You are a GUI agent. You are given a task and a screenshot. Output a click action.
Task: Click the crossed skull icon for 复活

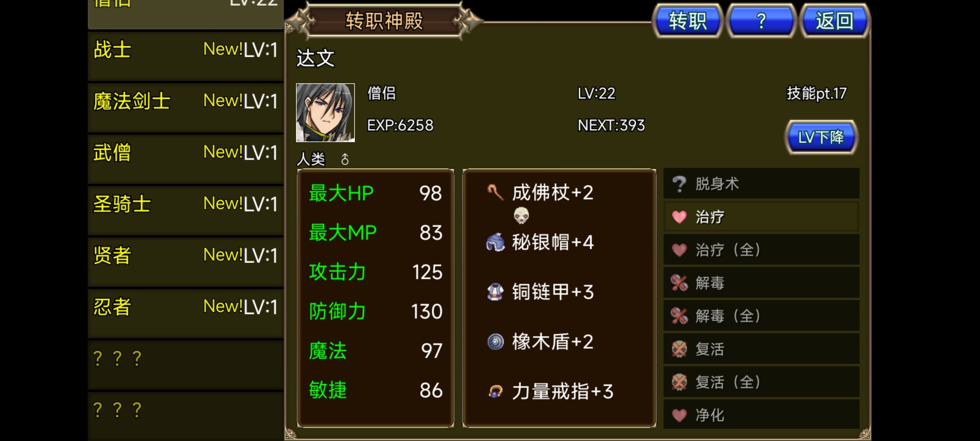pos(679,349)
